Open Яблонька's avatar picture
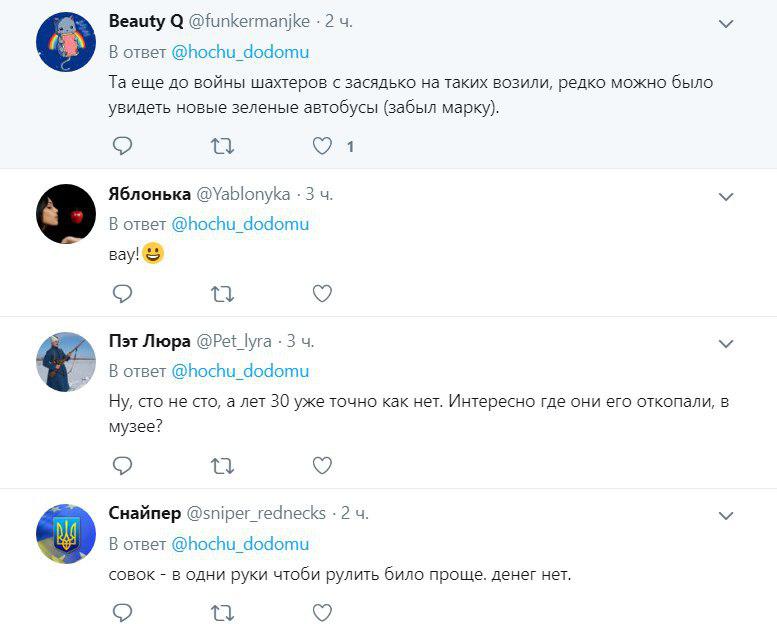Viewport: 777px width, 624px height. coord(66,213)
